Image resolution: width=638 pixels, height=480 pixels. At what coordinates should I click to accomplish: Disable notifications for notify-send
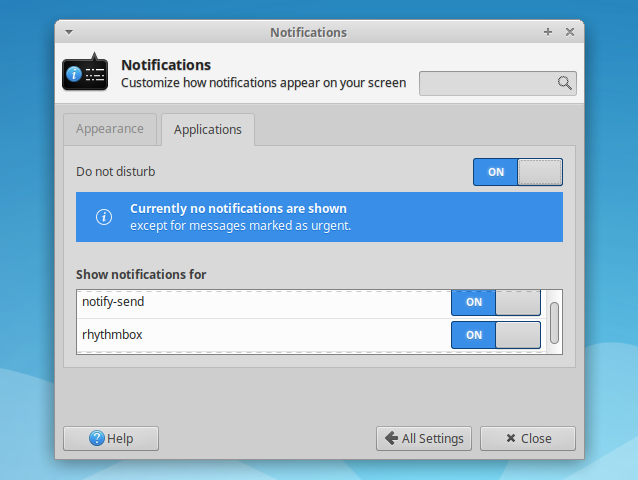point(496,301)
